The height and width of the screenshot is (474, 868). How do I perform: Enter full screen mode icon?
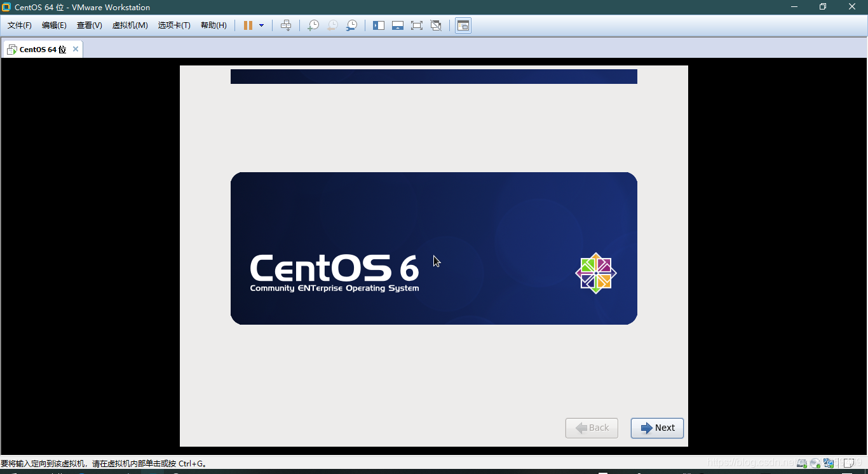point(417,25)
